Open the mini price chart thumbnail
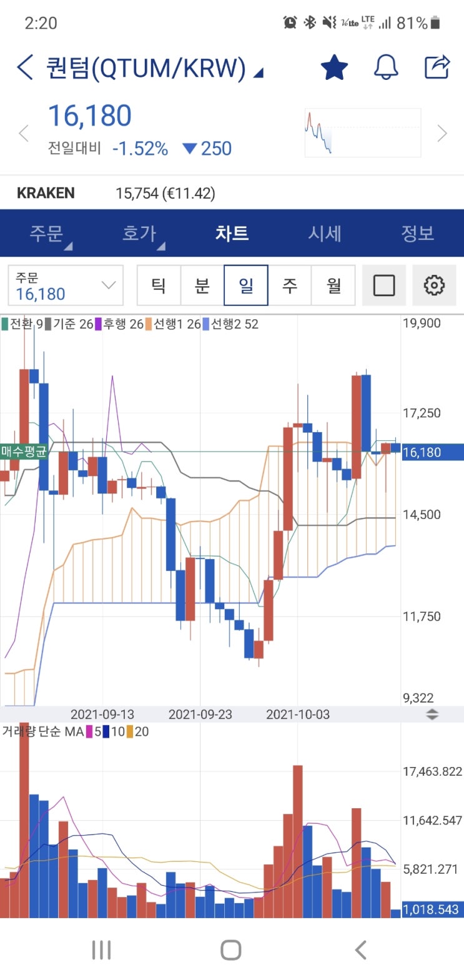This screenshot has height=980, width=464. pos(362,132)
